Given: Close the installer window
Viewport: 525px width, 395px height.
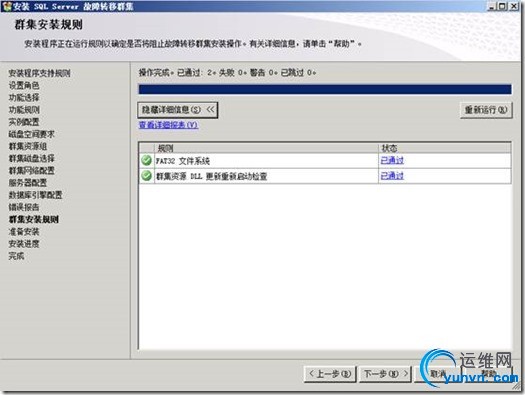Looking at the screenshot, I should point(514,6).
